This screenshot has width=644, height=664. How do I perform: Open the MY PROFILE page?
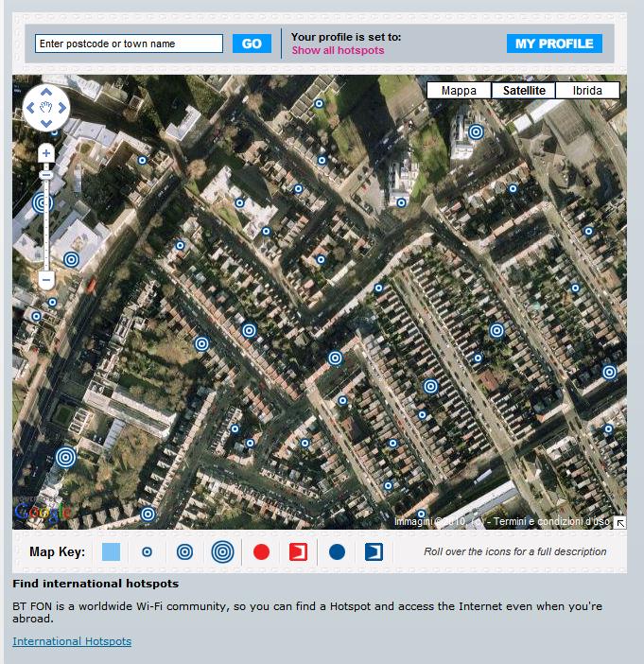point(554,44)
